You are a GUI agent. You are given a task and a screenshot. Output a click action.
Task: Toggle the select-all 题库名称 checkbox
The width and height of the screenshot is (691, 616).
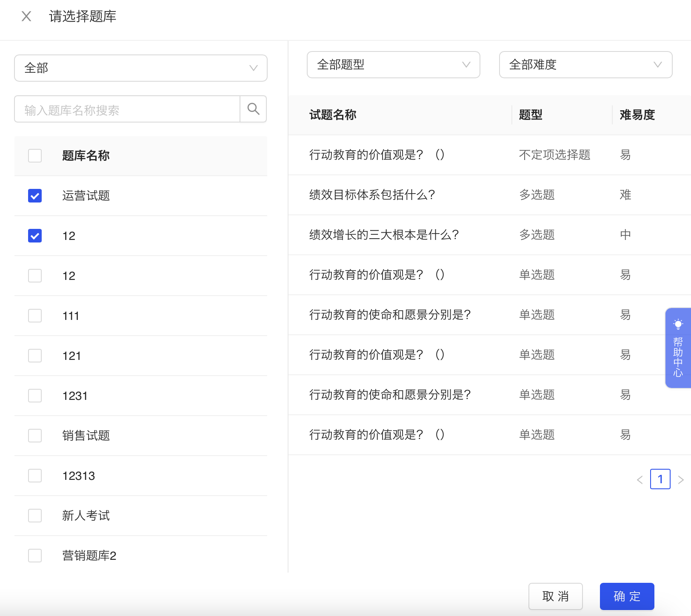pyautogui.click(x=35, y=156)
